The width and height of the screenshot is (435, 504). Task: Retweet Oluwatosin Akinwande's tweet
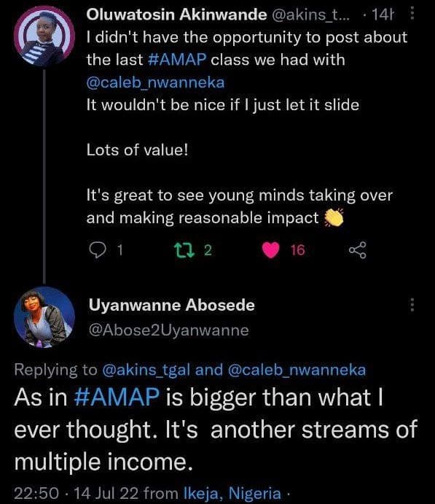(x=184, y=250)
